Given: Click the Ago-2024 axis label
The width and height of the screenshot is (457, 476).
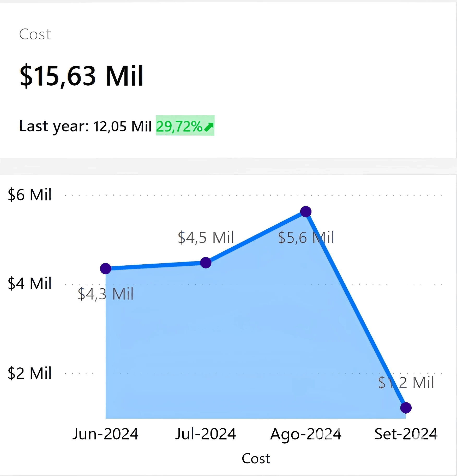Looking at the screenshot, I should coord(306,434).
